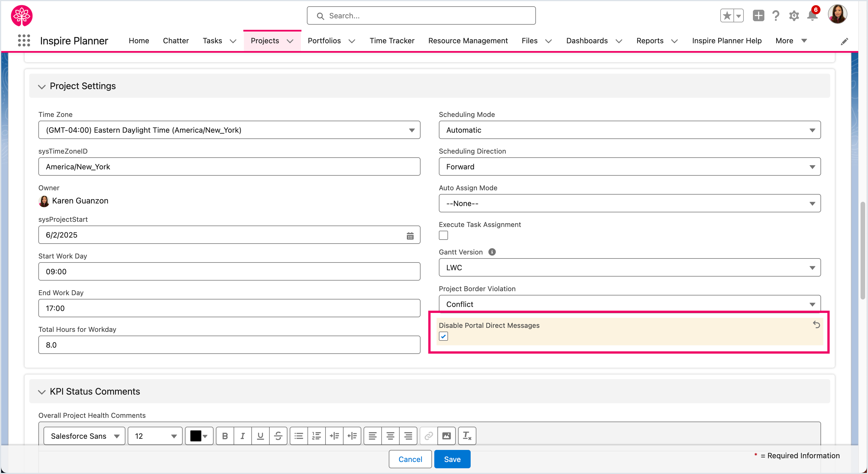Screen dimensions: 868x474
Task: Expand the Dashboards tab menu chevron
Action: pyautogui.click(x=619, y=41)
